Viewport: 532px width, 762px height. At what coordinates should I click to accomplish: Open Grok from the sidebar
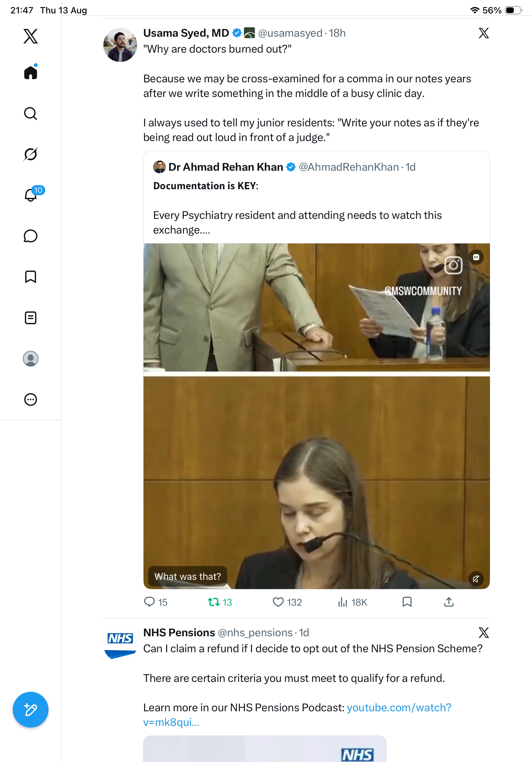(x=31, y=154)
